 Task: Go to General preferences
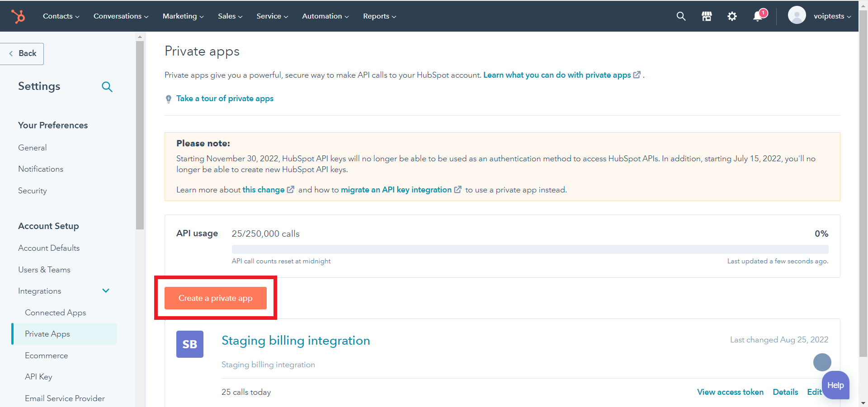tap(33, 148)
